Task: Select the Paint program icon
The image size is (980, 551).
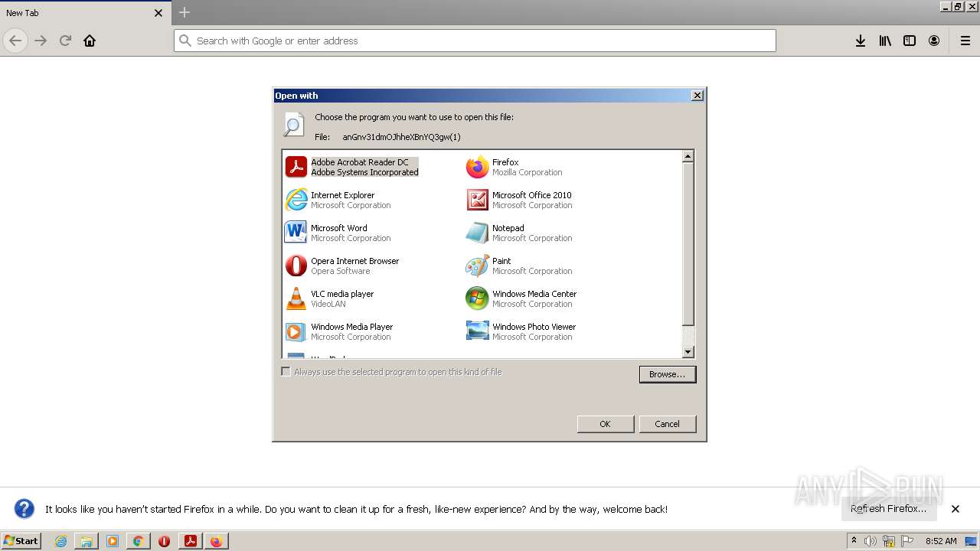Action: point(477,266)
